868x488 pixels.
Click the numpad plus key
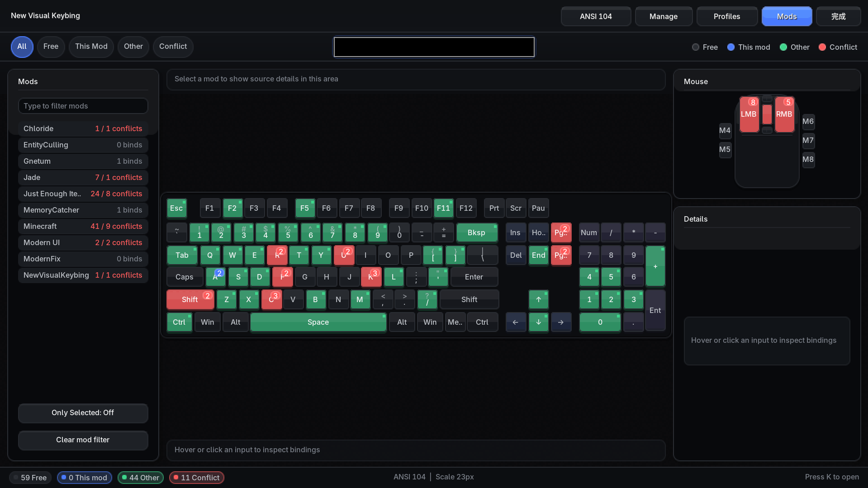(655, 266)
